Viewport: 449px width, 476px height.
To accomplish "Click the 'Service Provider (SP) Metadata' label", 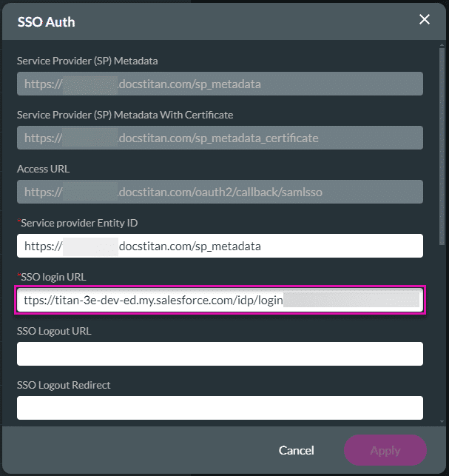I will point(87,61).
